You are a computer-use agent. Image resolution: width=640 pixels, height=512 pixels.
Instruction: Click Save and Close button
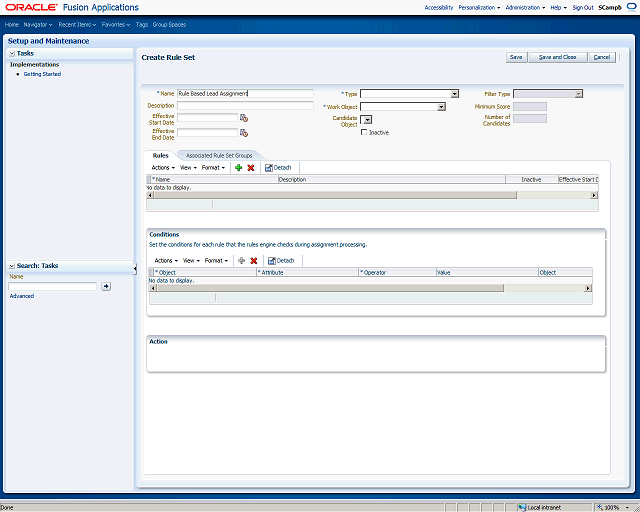558,57
